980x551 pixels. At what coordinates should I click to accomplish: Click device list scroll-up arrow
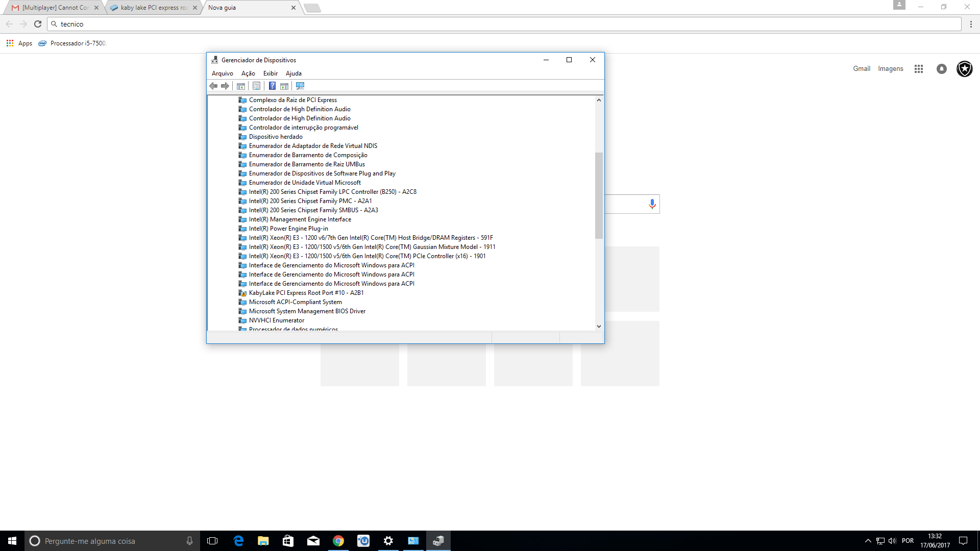(599, 100)
